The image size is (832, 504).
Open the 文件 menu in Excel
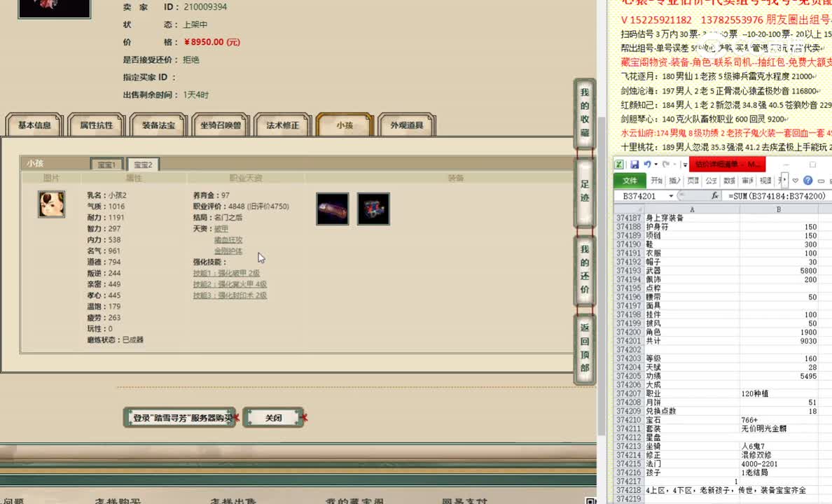pos(630,181)
